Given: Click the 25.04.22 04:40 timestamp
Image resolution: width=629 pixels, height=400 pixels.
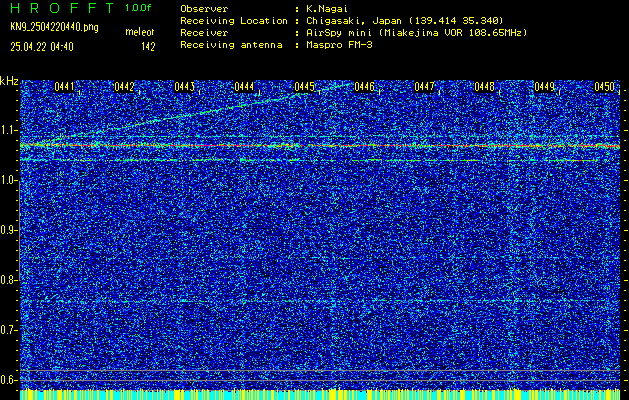Looking at the screenshot, I should 42,47.
